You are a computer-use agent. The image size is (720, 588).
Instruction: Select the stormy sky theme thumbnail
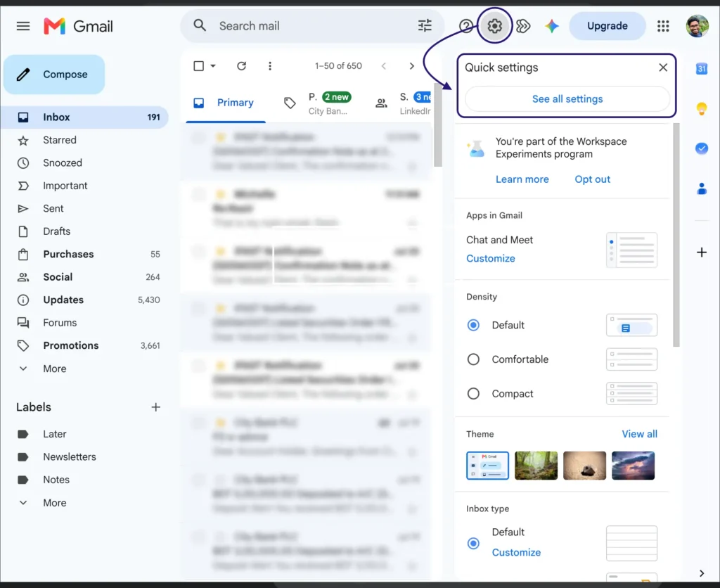(x=634, y=466)
